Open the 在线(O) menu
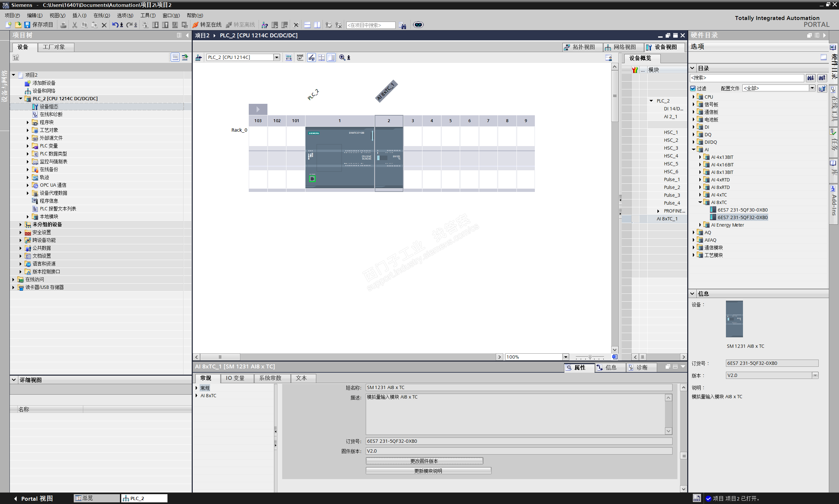Image resolution: width=839 pixels, height=504 pixels. point(101,15)
